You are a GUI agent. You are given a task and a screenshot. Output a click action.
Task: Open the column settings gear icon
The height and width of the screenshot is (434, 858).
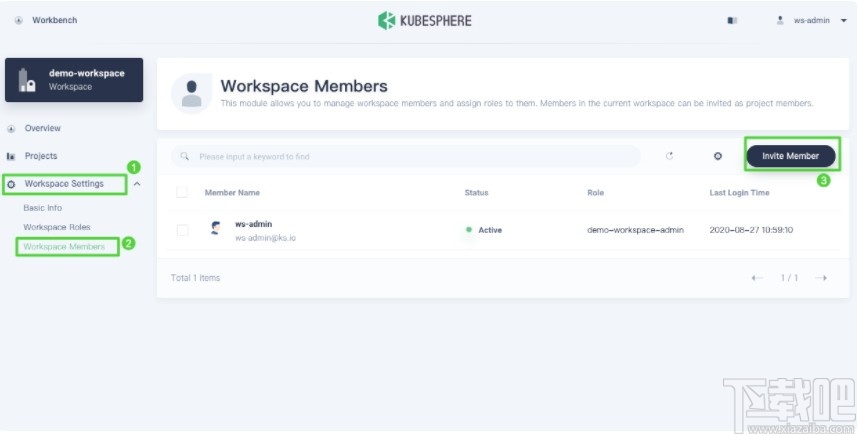pyautogui.click(x=717, y=156)
